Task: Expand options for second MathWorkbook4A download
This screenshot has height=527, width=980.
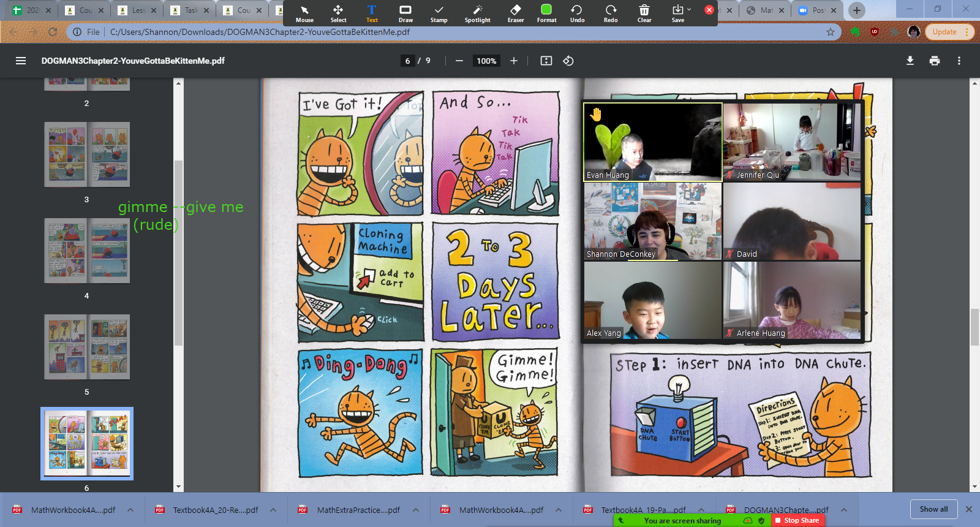Action: coord(559,510)
